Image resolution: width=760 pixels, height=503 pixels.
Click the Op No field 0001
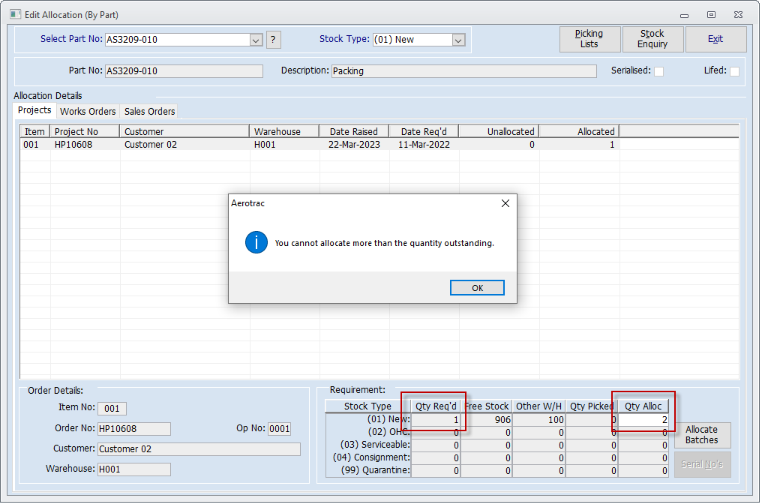(279, 429)
